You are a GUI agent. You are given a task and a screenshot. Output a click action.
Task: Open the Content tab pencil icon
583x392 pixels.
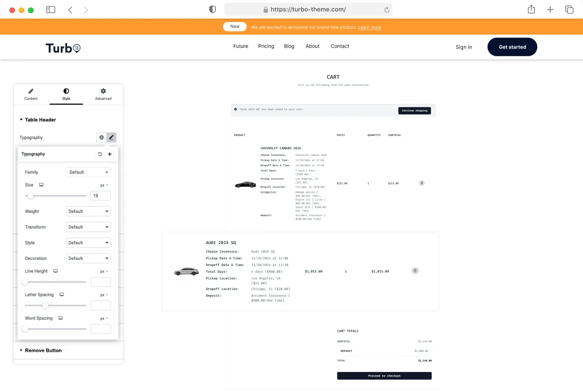pyautogui.click(x=31, y=91)
